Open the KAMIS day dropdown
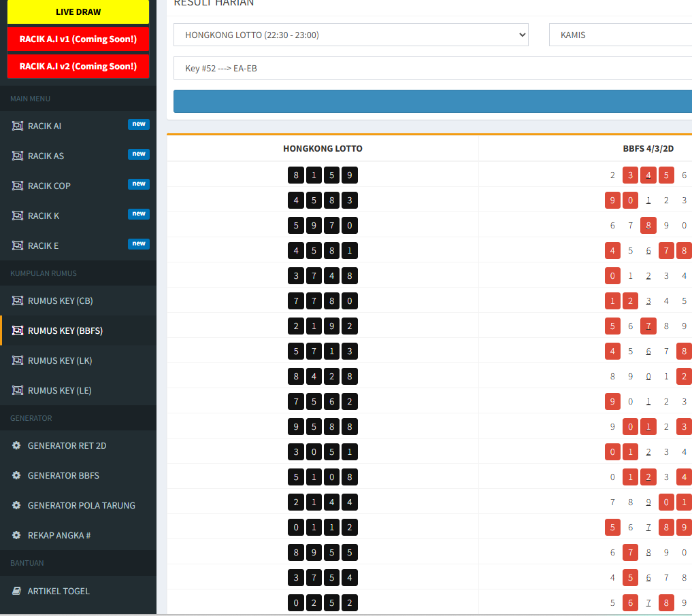Viewport: 692px width, 616px height. tap(621, 35)
